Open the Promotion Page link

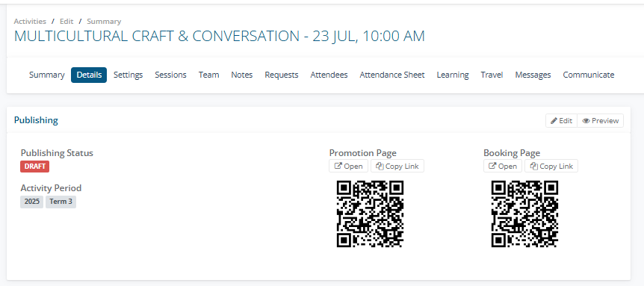click(349, 167)
